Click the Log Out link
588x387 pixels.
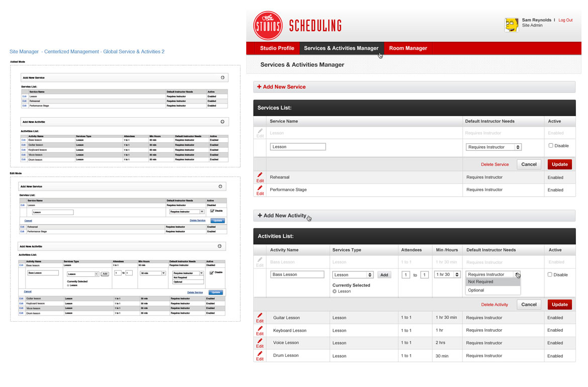pos(565,20)
